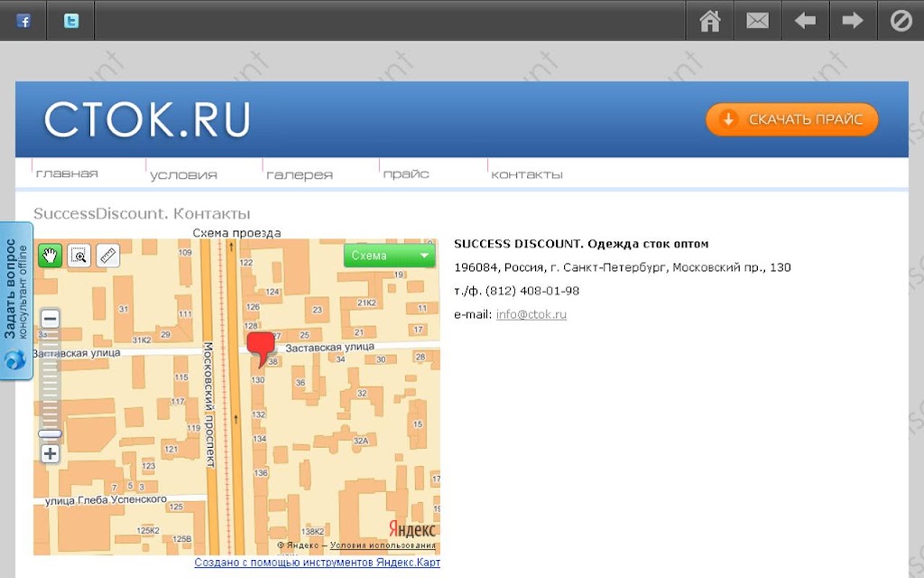Screen dimensions: 924x578
Task: Select the magnifier zoom-area tool on map
Action: [x=79, y=256]
